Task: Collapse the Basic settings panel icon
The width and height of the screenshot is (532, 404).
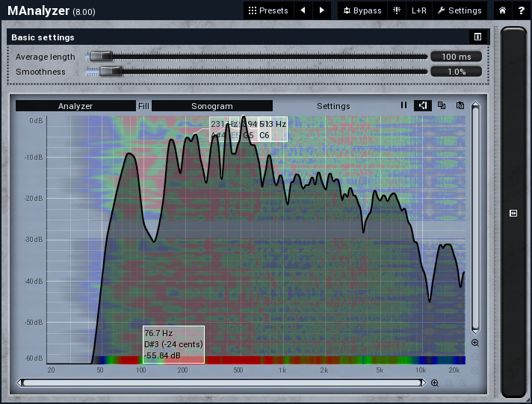Action: pos(477,37)
